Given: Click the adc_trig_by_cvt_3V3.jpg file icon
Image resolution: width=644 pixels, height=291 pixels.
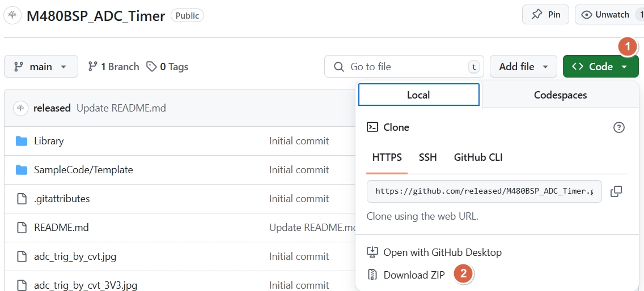Looking at the screenshot, I should point(22,285).
